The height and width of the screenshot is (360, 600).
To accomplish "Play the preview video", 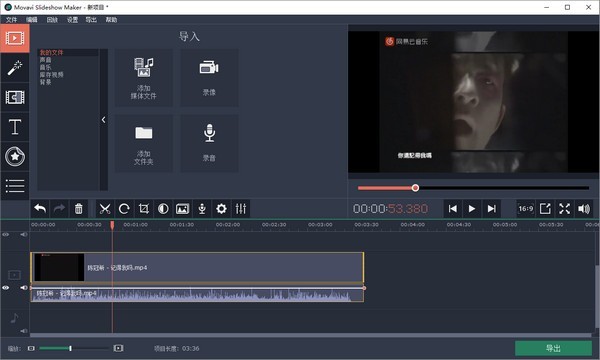I will pyautogui.click(x=472, y=209).
